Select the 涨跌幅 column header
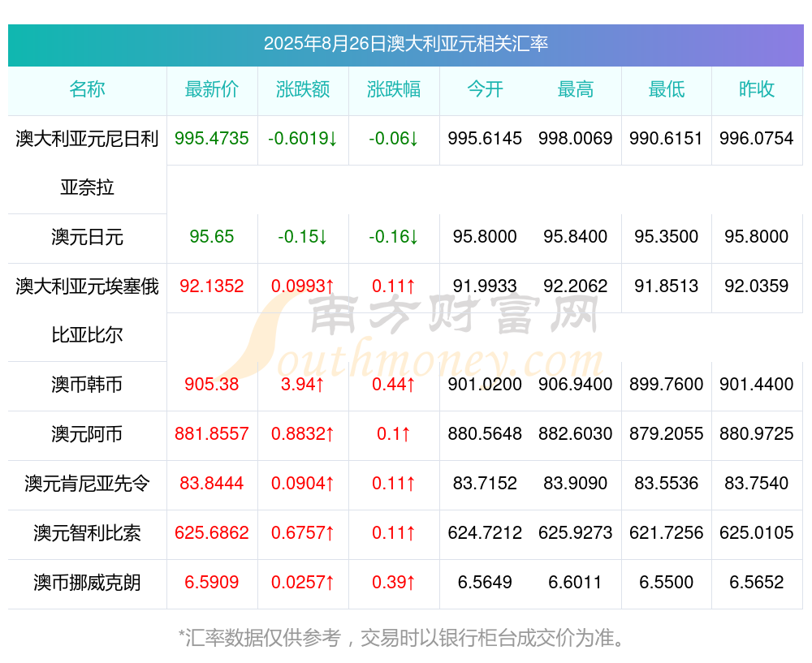The image size is (812, 663). click(394, 89)
